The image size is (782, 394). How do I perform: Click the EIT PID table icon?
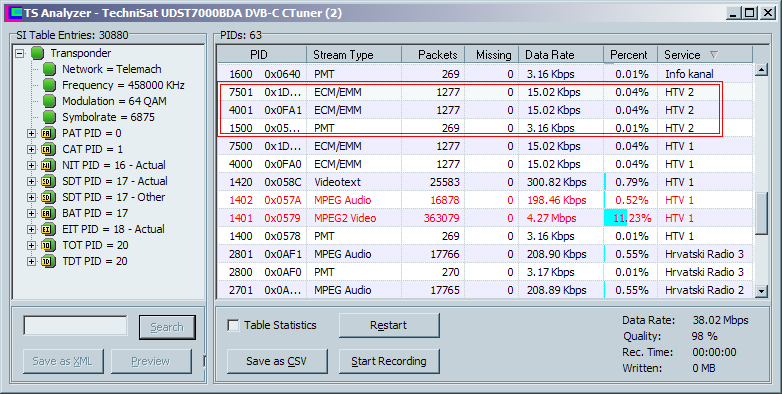48,229
